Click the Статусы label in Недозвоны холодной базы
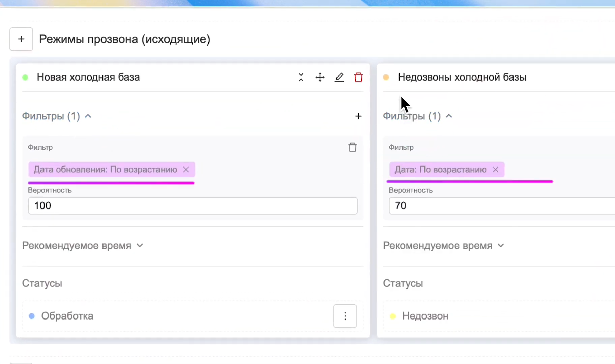 (403, 283)
